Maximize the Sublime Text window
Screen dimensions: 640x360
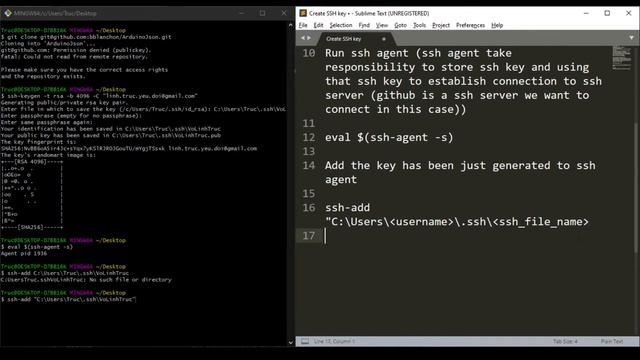pyautogui.click(x=607, y=13)
